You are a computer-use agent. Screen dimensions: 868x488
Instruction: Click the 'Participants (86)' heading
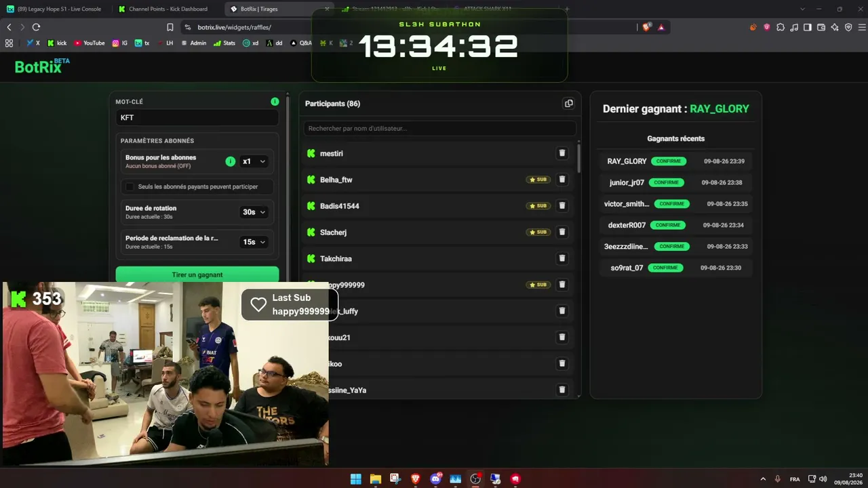click(332, 104)
